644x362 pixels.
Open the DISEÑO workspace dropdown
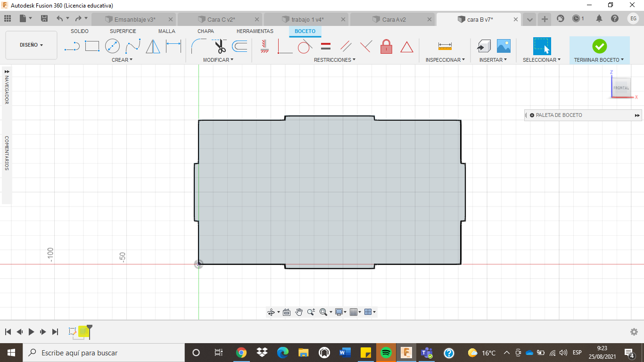(31, 45)
